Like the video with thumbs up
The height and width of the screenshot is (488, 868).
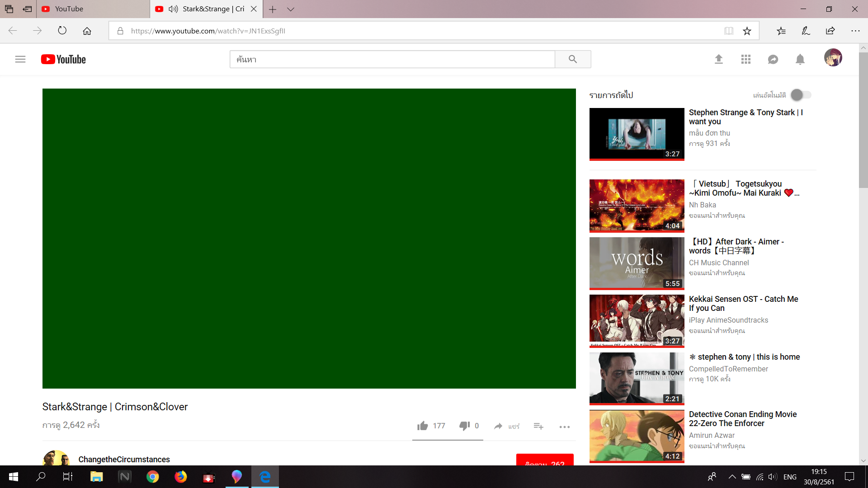point(423,426)
